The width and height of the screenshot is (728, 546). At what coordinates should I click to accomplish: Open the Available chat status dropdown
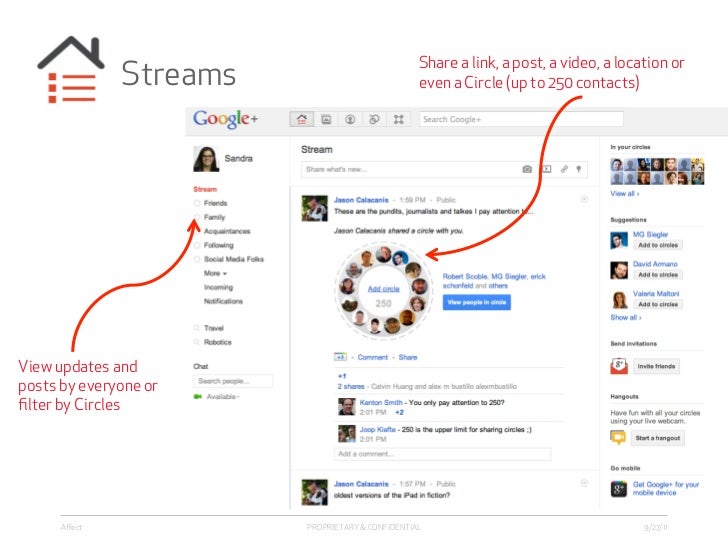tap(223, 396)
